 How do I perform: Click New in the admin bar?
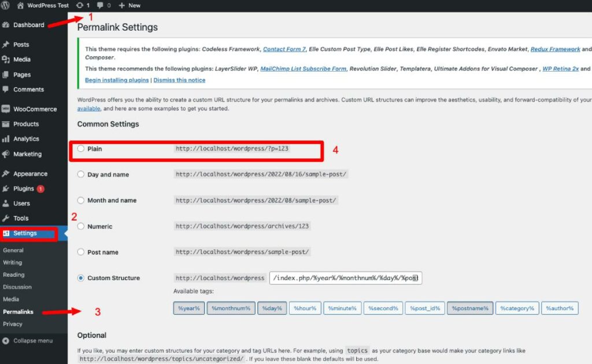[x=134, y=5]
